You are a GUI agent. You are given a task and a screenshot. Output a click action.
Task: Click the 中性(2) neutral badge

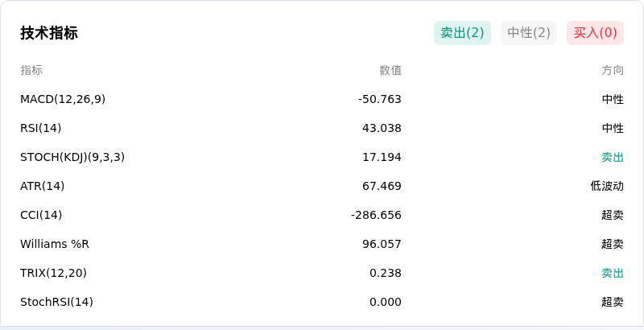coord(529,33)
